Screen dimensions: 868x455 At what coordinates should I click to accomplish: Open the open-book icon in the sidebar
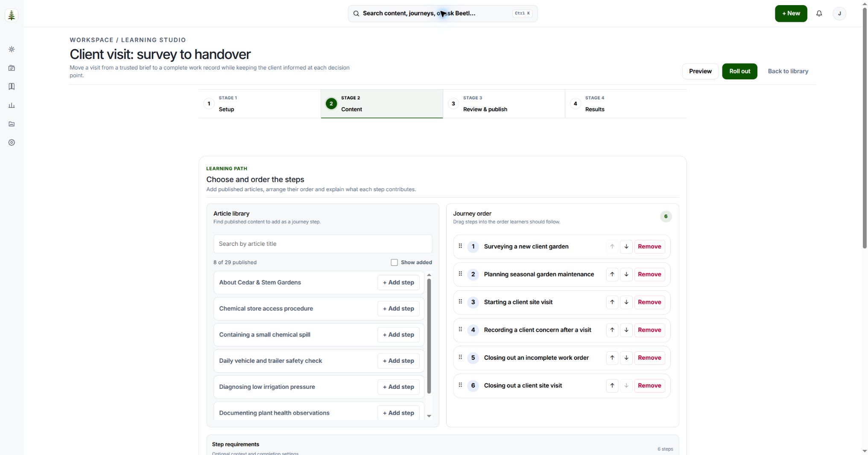click(x=12, y=87)
